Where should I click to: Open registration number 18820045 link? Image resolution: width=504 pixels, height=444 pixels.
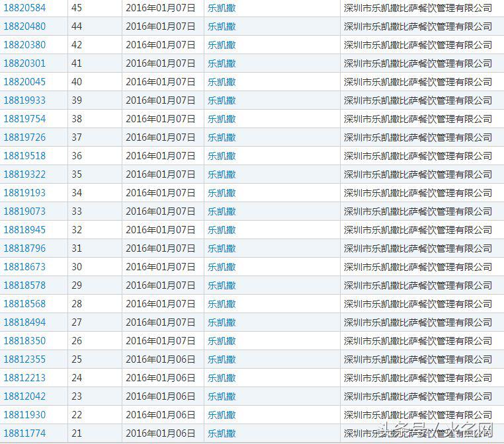point(24,82)
